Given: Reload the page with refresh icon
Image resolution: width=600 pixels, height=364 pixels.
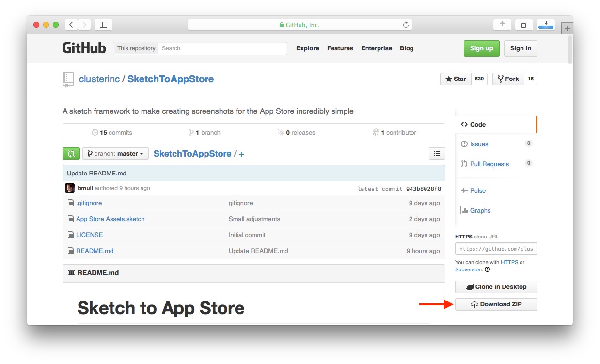Looking at the screenshot, I should [x=406, y=24].
